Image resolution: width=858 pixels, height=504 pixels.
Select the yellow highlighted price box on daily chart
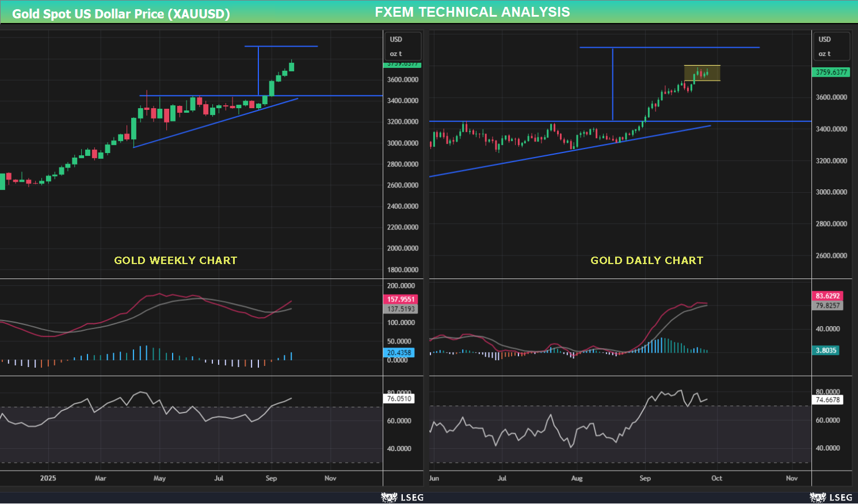[702, 73]
